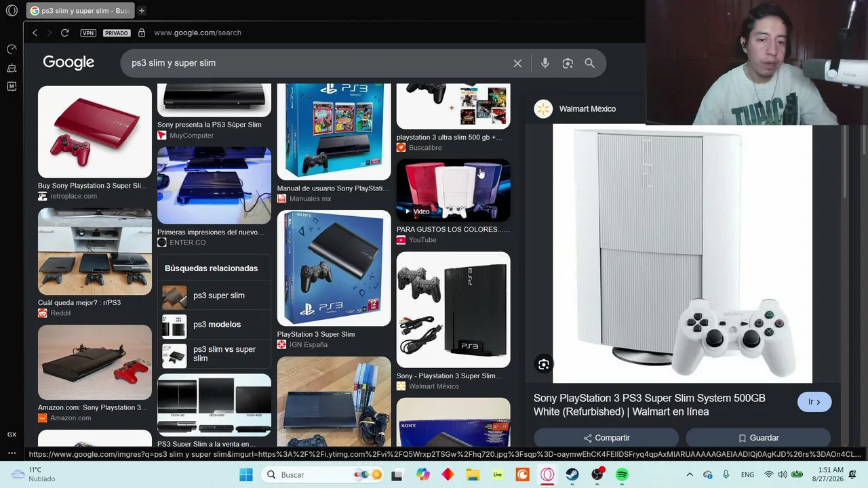Search inside image with Lens button on preview

(x=544, y=365)
